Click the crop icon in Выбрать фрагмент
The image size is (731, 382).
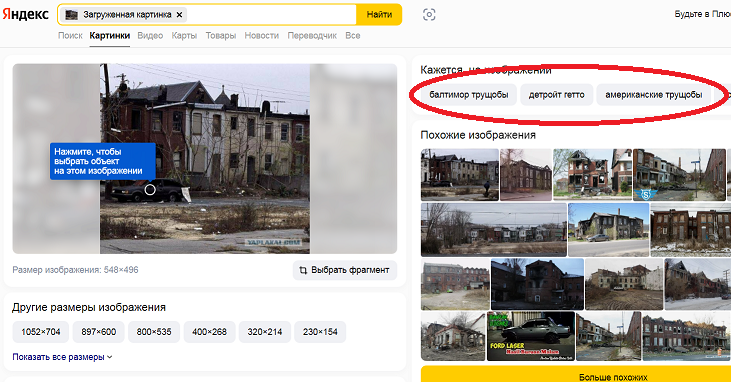click(303, 270)
